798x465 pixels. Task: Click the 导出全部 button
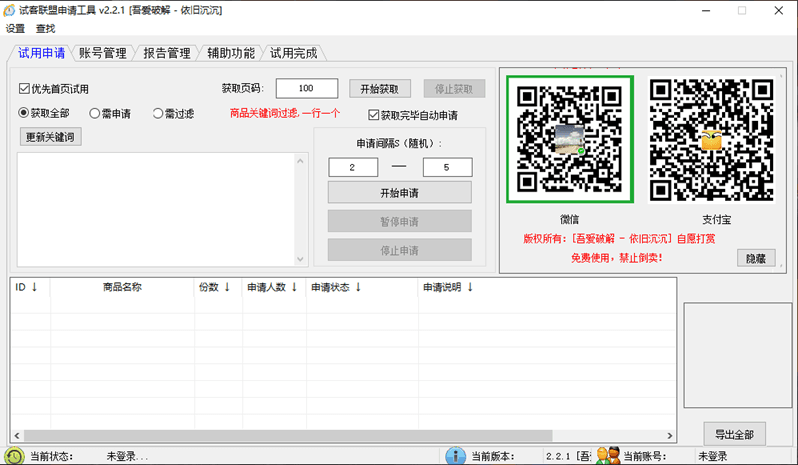point(734,434)
